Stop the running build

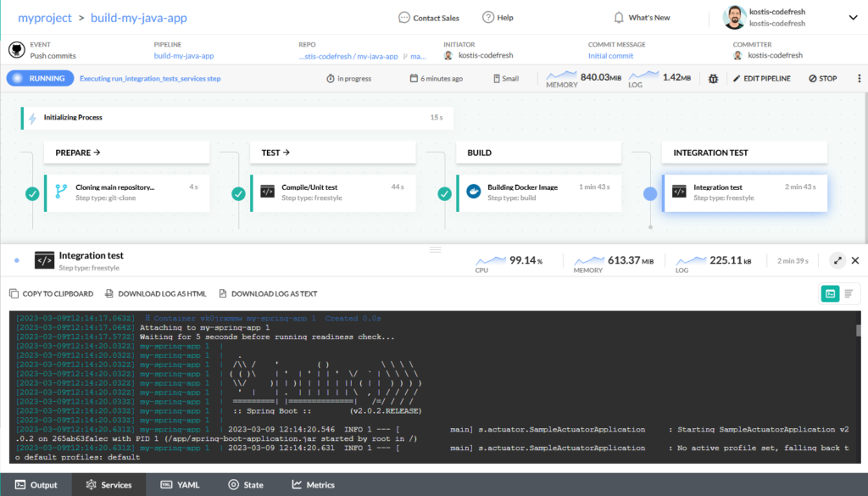822,79
